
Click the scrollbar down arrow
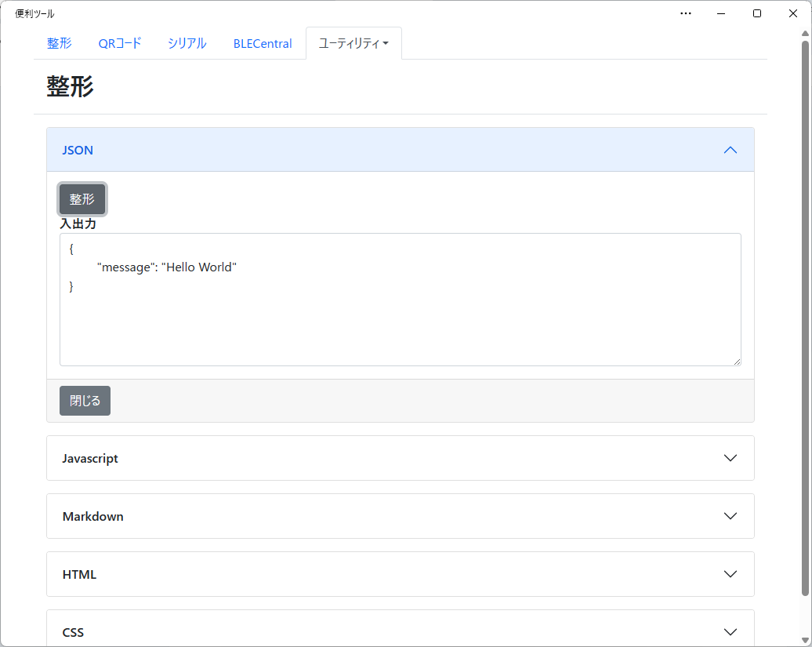click(805, 640)
